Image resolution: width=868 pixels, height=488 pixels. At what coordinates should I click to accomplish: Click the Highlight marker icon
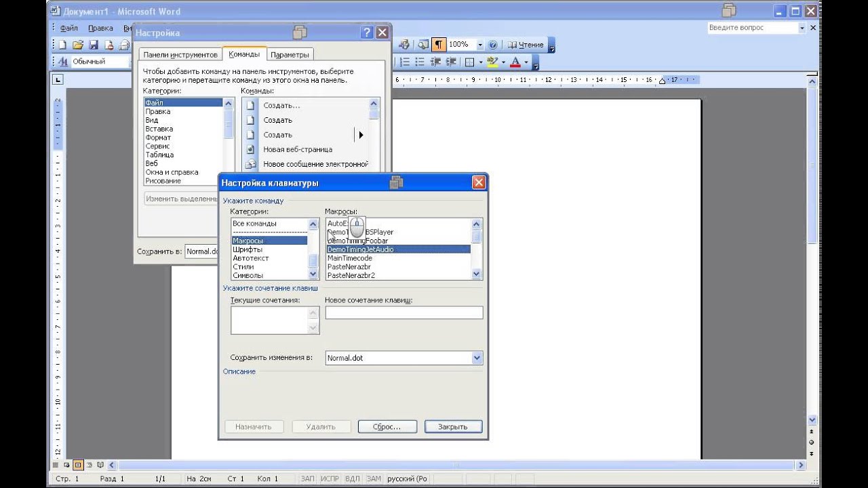point(492,62)
